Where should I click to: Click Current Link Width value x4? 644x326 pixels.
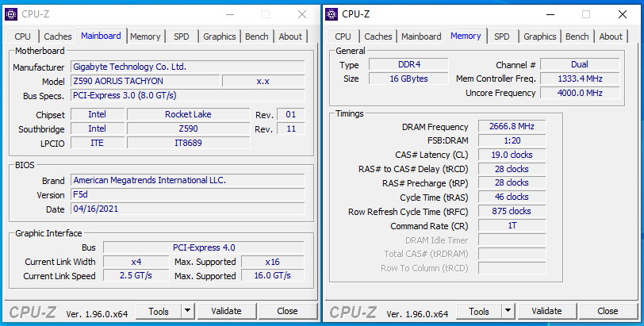click(136, 262)
